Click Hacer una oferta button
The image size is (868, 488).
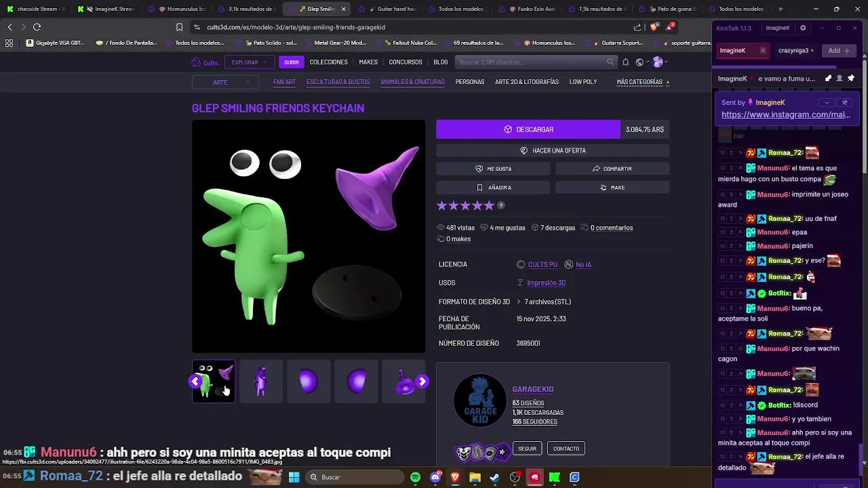(x=553, y=150)
